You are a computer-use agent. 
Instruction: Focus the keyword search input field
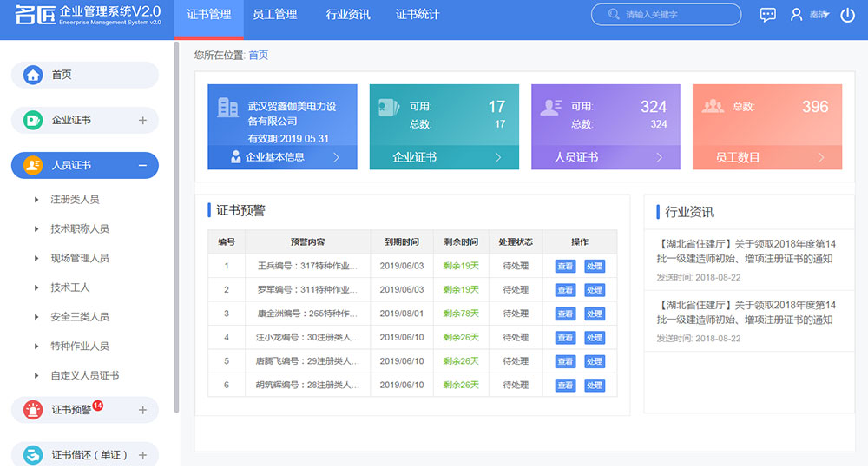[677, 15]
